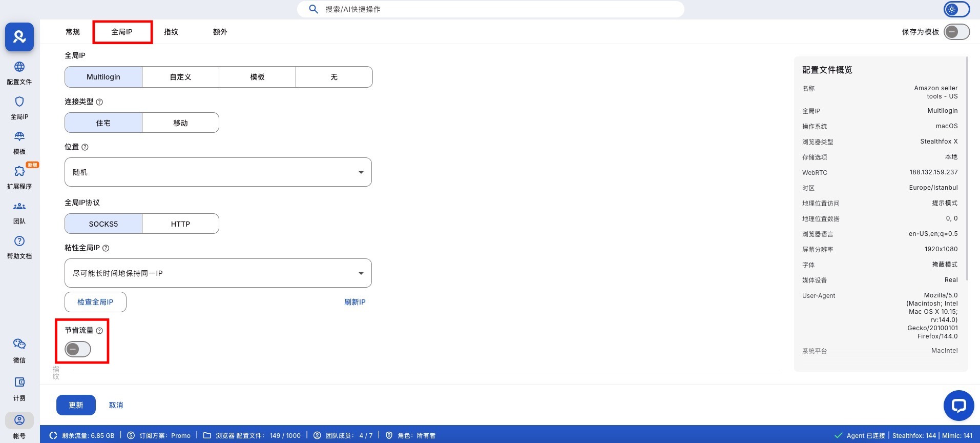Screen dimensions: 980x443
Task: Click the 浏览器配置文件 folder icon
Action: click(207, 435)
